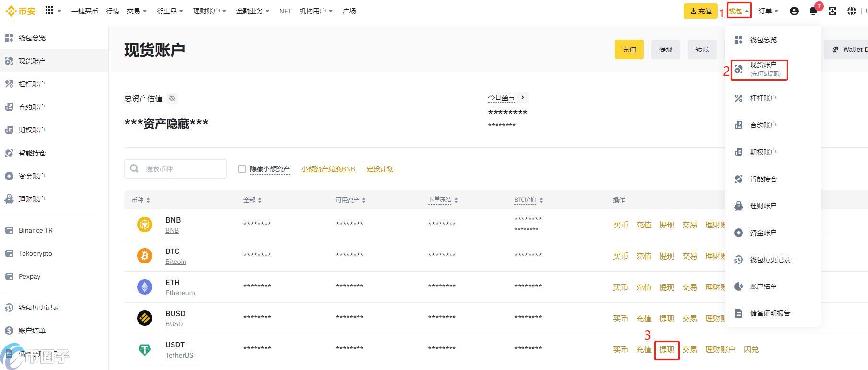Click 钱包历史记录 icon in dropdown menu

tap(739, 260)
